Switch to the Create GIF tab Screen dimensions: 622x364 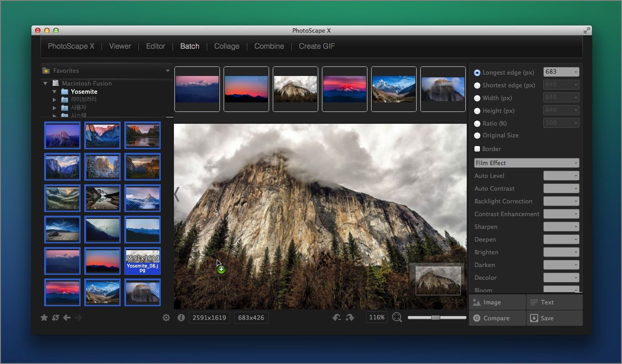tap(317, 46)
